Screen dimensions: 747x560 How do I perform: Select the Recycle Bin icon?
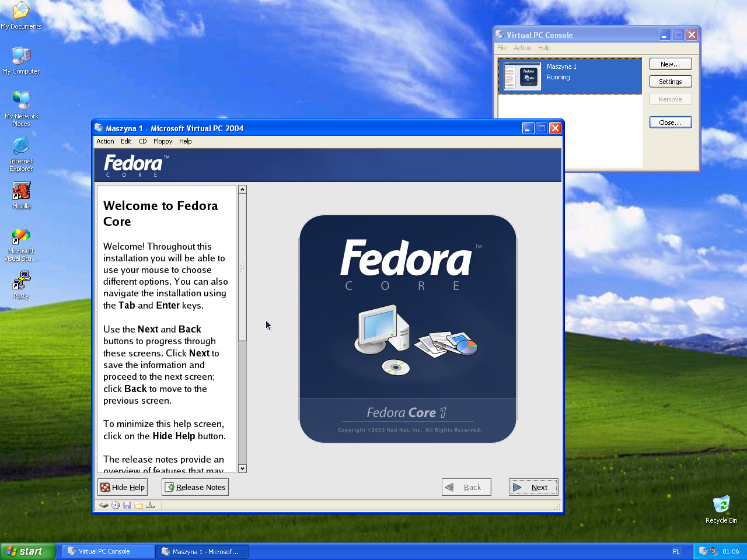point(721,509)
